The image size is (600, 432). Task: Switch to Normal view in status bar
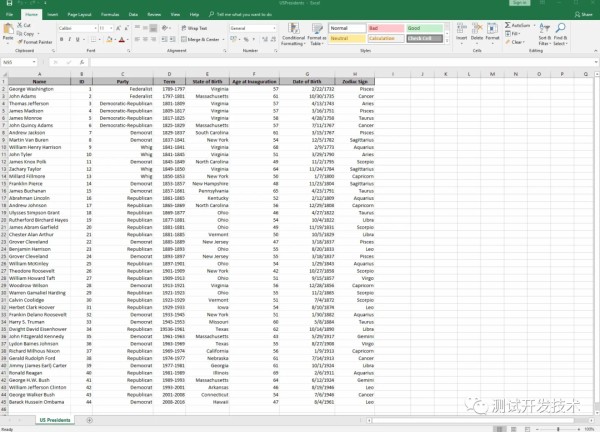[499, 429]
